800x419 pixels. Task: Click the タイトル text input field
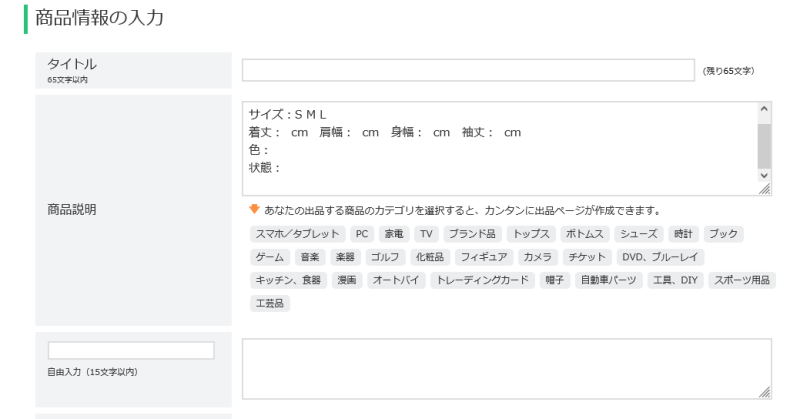pyautogui.click(x=467, y=70)
